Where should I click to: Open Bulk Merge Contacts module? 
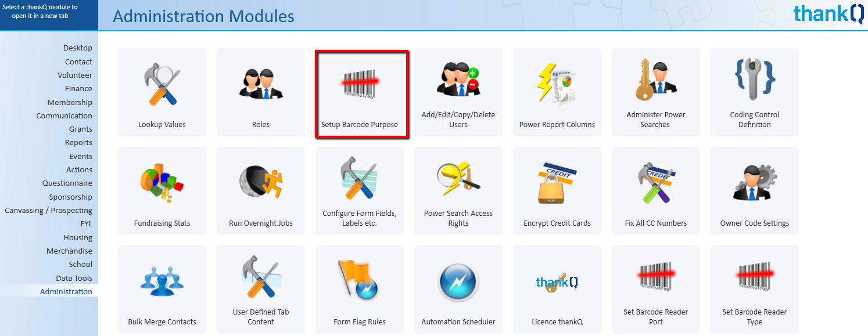162,290
